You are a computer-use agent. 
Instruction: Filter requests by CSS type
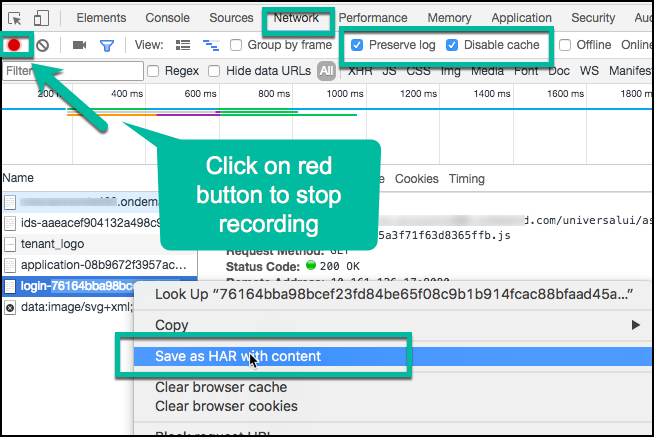(418, 71)
